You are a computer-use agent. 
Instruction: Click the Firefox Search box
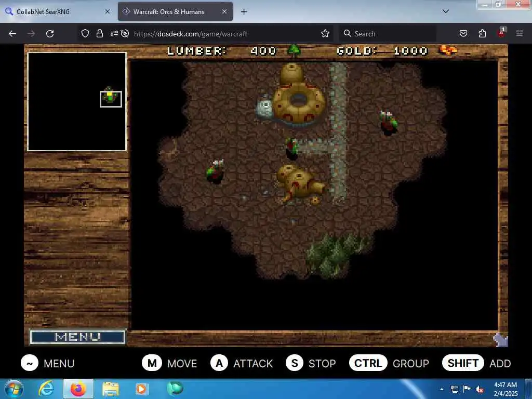tap(388, 34)
